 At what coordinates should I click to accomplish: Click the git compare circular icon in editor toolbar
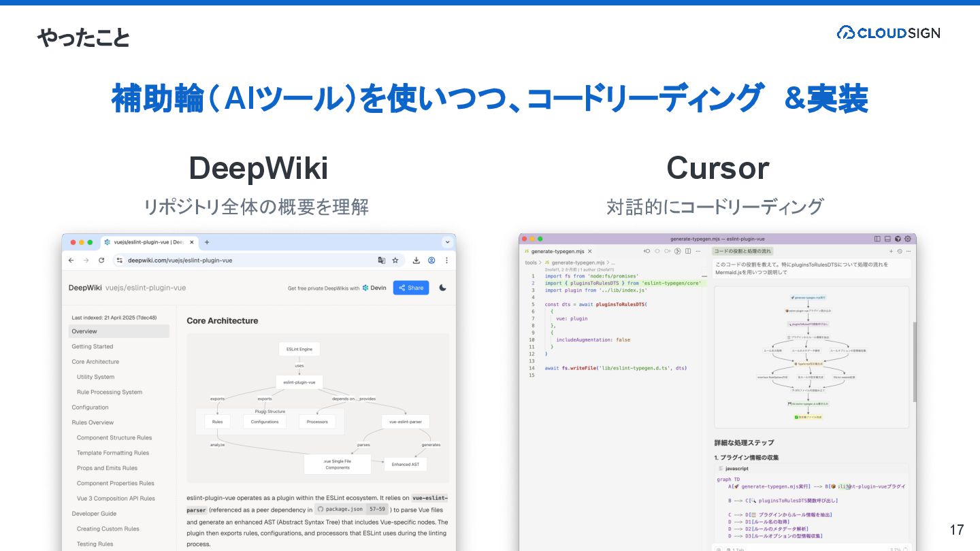tap(677, 251)
